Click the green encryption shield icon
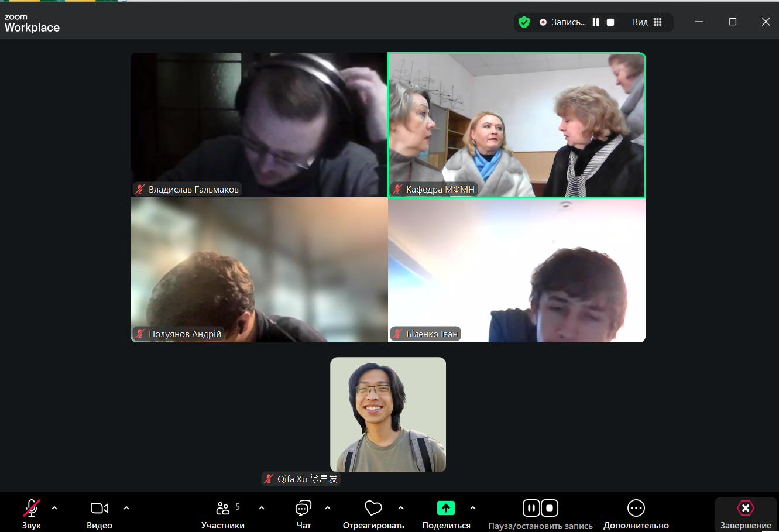Screen dimensions: 779x532 [x=524, y=22]
